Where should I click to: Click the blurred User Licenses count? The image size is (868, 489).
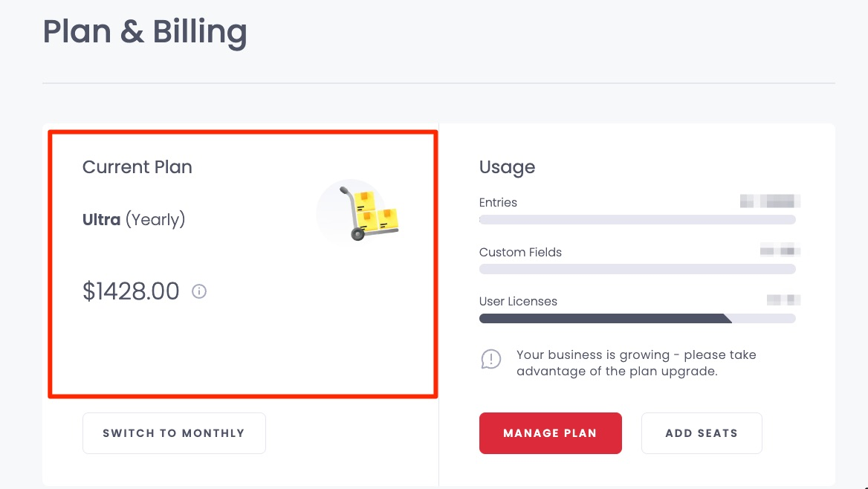784,300
